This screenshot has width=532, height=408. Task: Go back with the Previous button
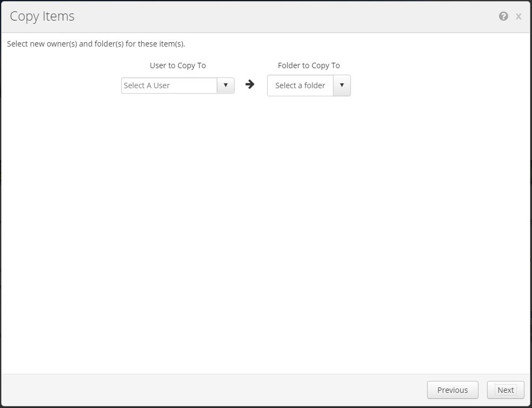453,390
